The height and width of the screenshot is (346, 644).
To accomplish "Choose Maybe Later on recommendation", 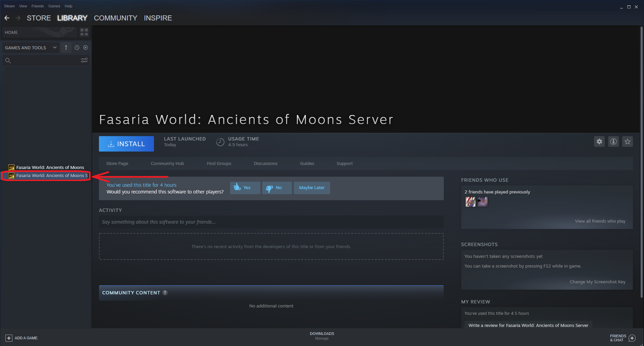I will tap(312, 188).
